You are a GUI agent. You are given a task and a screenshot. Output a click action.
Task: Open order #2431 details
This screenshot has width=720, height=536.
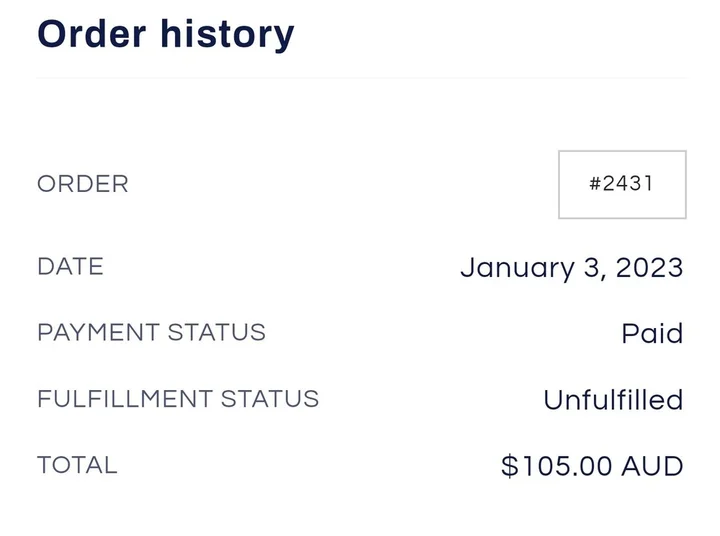pyautogui.click(x=622, y=184)
